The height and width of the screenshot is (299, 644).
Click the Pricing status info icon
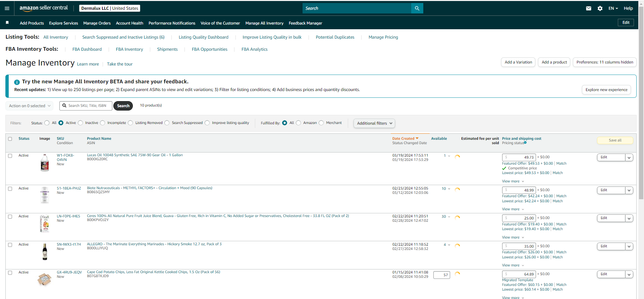(525, 143)
